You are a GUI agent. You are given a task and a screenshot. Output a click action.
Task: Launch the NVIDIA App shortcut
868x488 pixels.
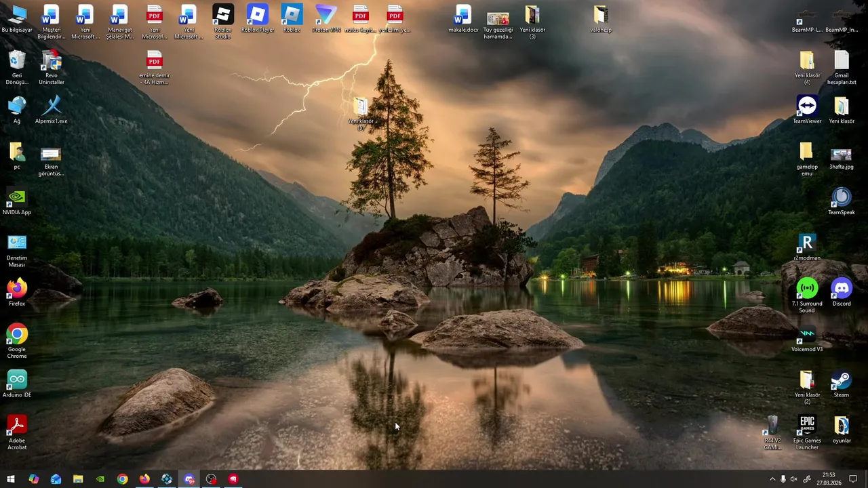pyautogui.click(x=17, y=201)
